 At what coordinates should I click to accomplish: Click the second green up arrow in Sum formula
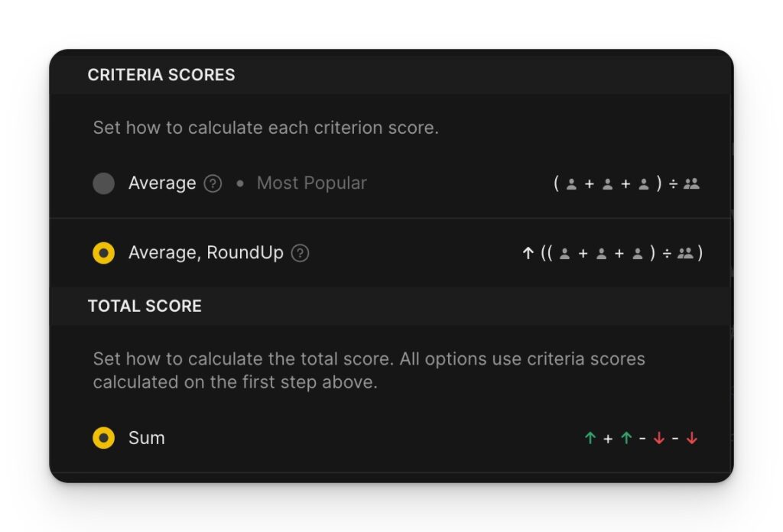coord(626,438)
